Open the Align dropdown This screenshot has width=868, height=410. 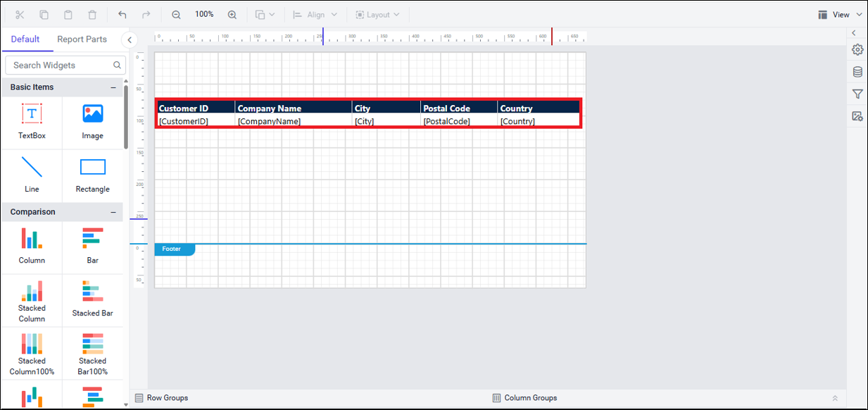pyautogui.click(x=315, y=13)
